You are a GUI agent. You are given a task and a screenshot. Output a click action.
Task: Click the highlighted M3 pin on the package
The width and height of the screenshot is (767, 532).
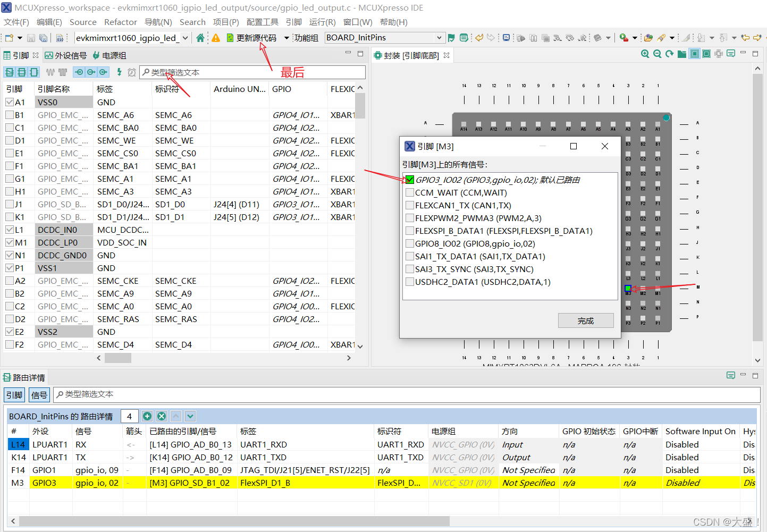tap(628, 288)
